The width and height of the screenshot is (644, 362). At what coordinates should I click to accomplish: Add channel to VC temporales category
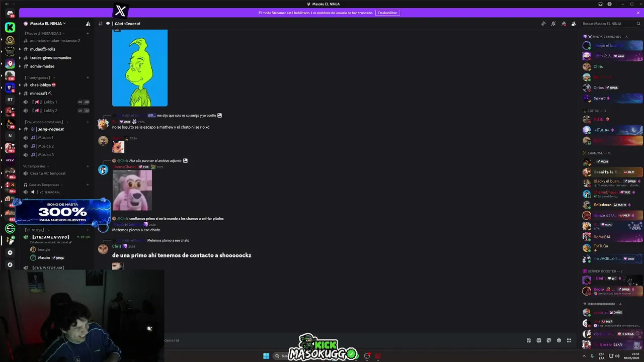coord(88,166)
